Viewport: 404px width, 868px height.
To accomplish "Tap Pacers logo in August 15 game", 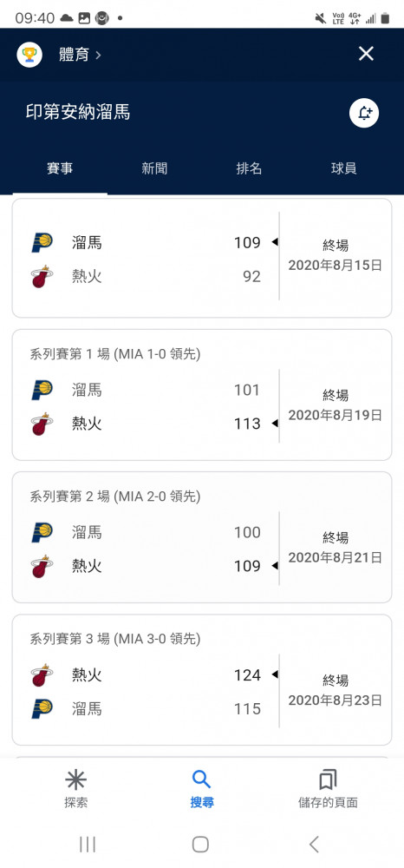I will (x=42, y=242).
